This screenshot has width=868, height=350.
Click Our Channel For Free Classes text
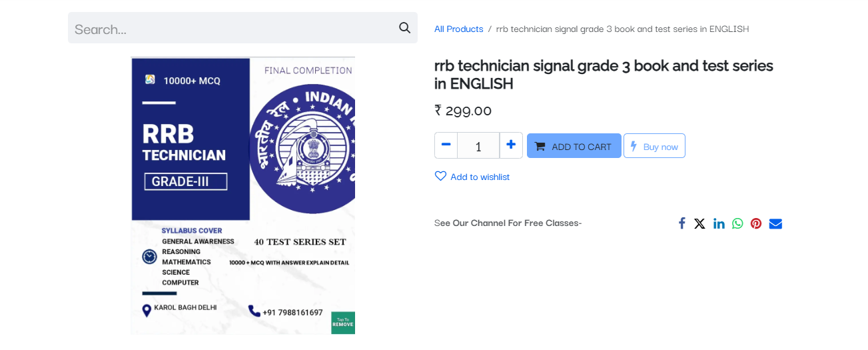point(517,223)
